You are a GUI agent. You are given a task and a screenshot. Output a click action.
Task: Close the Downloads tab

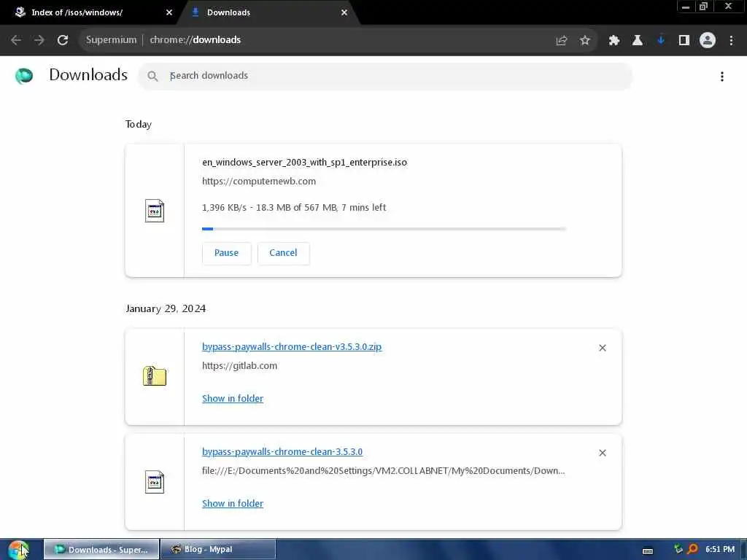[344, 12]
